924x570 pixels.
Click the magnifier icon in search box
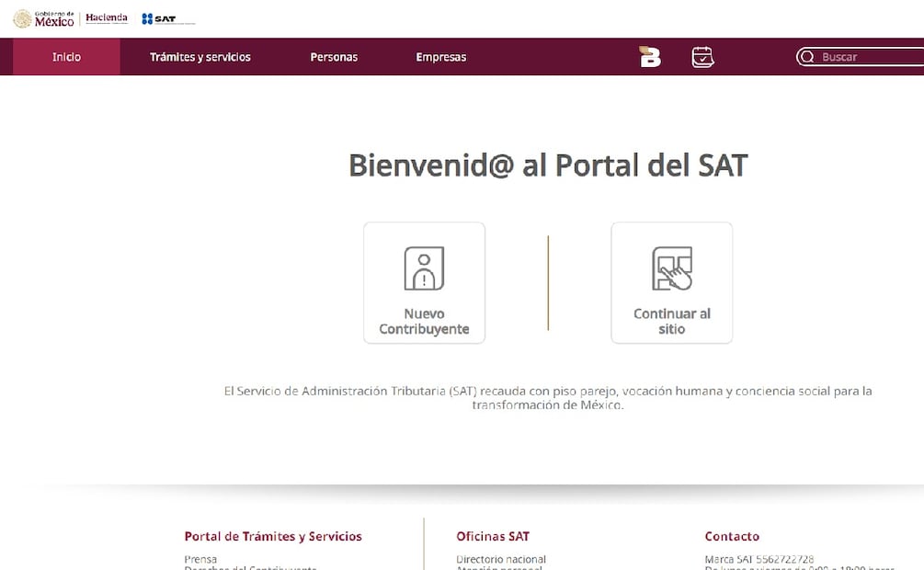coord(807,57)
